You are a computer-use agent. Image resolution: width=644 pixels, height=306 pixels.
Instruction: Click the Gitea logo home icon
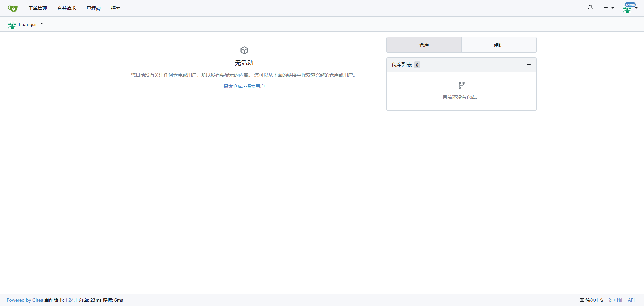click(x=12, y=8)
